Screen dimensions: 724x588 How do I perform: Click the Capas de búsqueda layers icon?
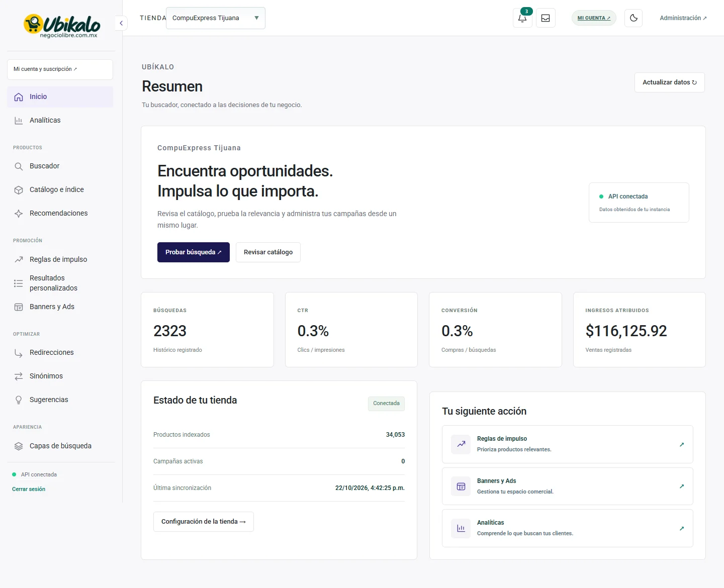19,446
